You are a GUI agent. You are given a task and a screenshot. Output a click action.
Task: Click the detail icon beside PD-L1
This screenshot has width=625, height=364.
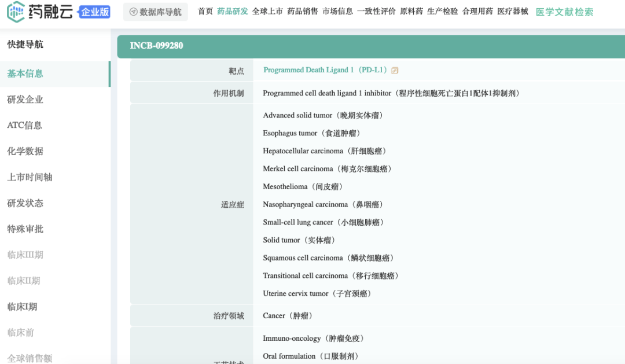[x=395, y=69]
